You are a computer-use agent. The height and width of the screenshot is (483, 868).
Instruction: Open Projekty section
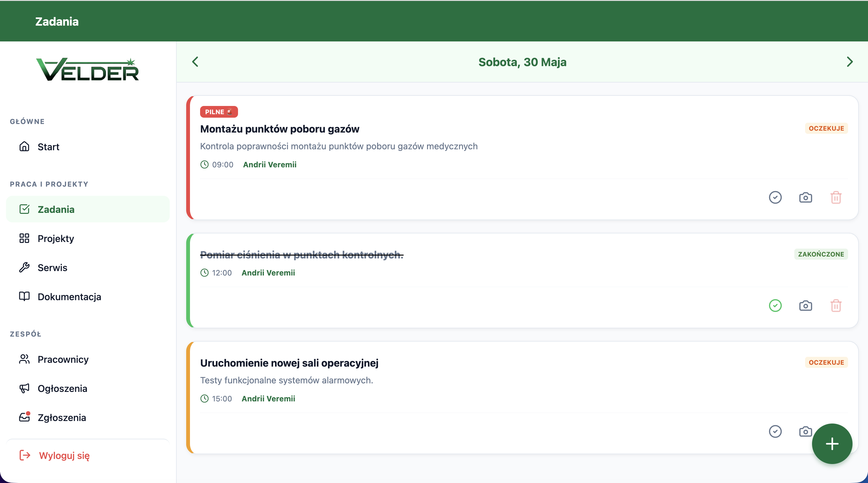pos(88,238)
